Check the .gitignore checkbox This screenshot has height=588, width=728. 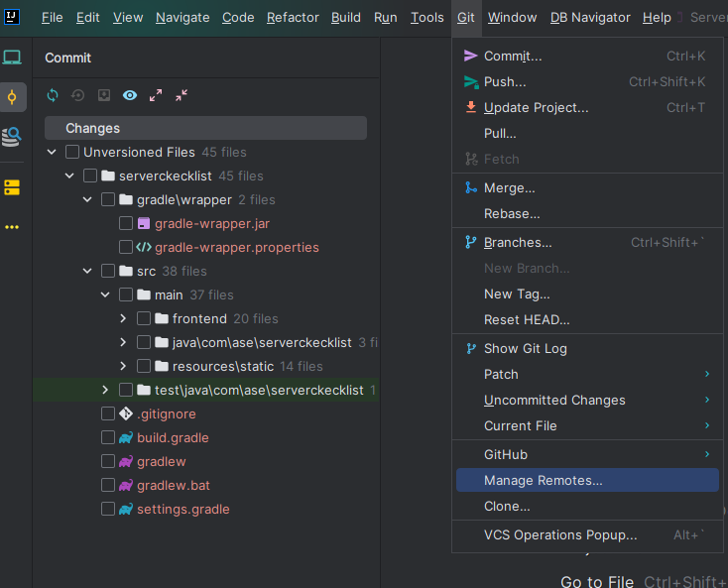pos(108,413)
